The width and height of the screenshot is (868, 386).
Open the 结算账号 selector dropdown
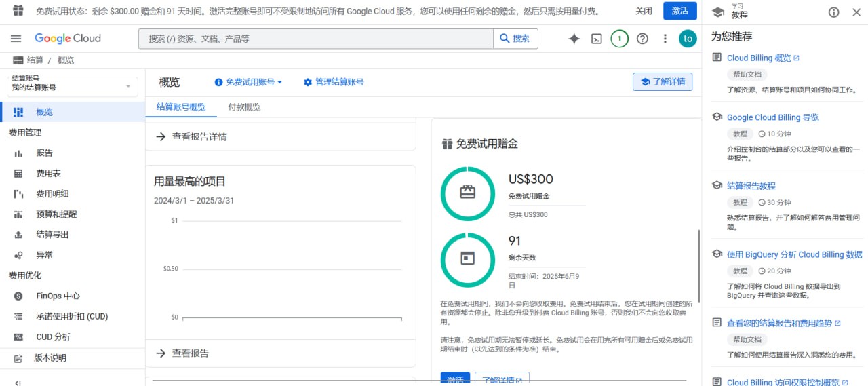[x=72, y=86]
